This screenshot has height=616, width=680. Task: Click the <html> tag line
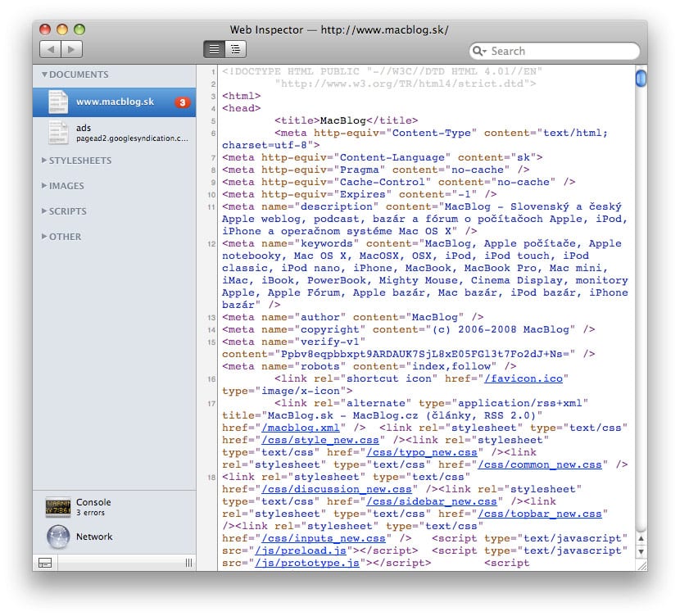pos(241,96)
